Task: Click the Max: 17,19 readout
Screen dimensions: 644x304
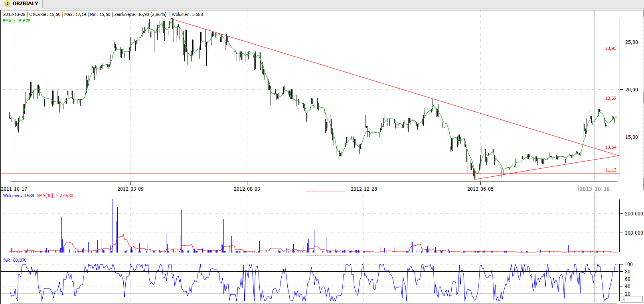Action: coord(75,14)
